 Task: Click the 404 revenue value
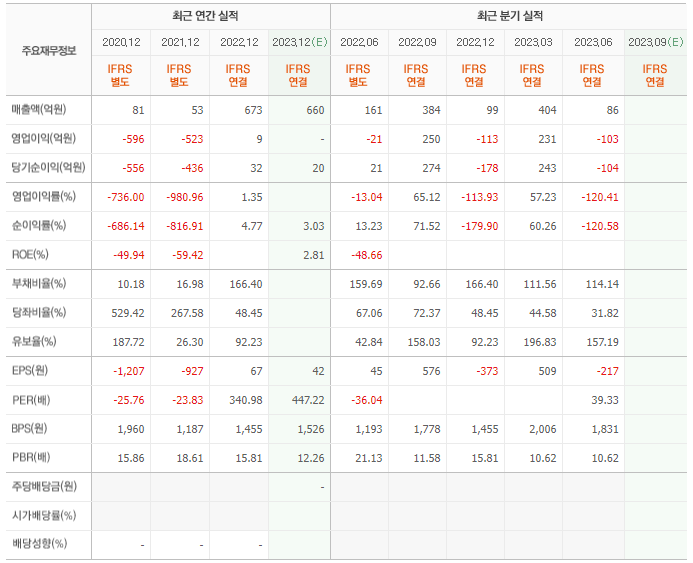pos(547,110)
